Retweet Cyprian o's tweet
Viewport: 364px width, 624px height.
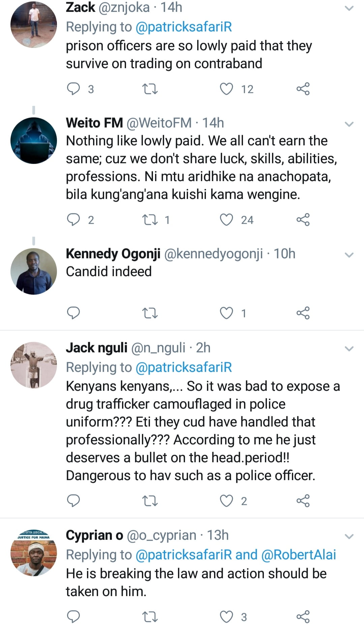pos(150,617)
